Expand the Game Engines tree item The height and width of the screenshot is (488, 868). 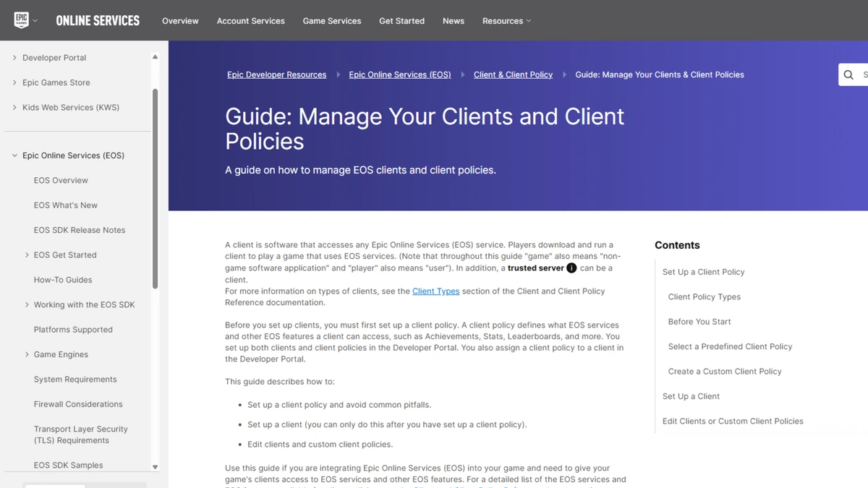pos(27,355)
